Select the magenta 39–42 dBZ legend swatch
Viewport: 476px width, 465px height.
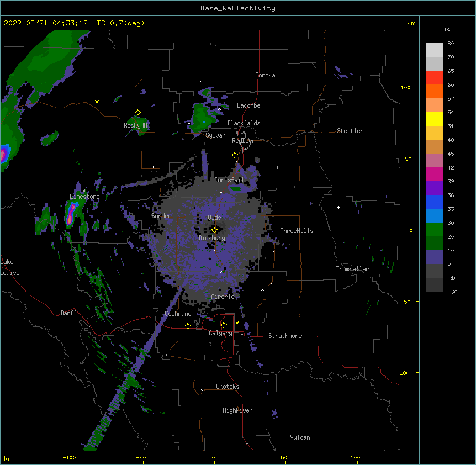[x=434, y=174]
